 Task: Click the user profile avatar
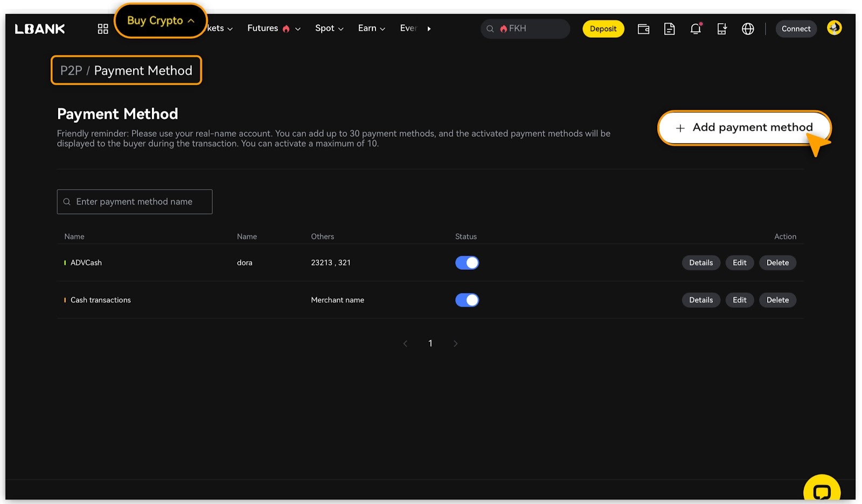click(x=834, y=28)
